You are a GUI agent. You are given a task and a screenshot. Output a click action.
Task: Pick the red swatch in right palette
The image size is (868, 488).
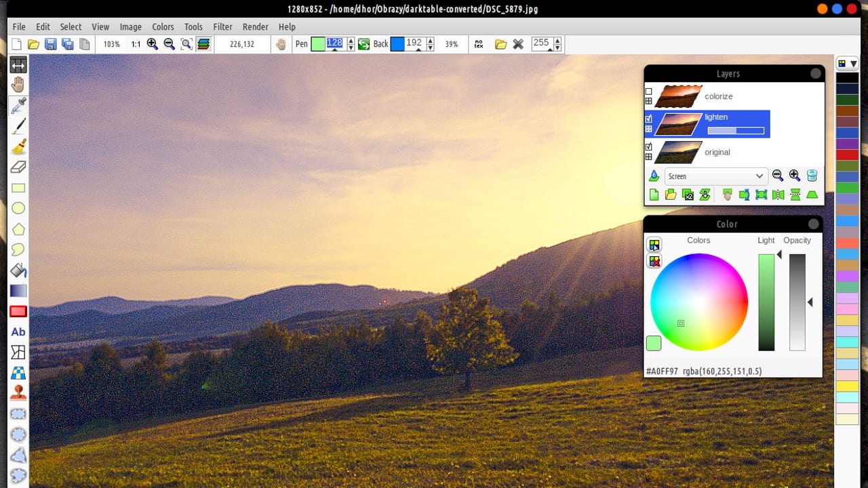click(x=847, y=155)
